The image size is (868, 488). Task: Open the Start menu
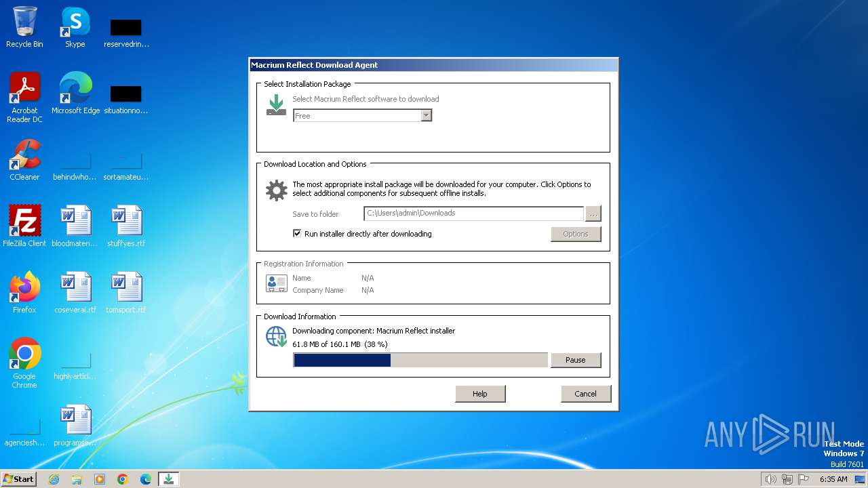18,479
